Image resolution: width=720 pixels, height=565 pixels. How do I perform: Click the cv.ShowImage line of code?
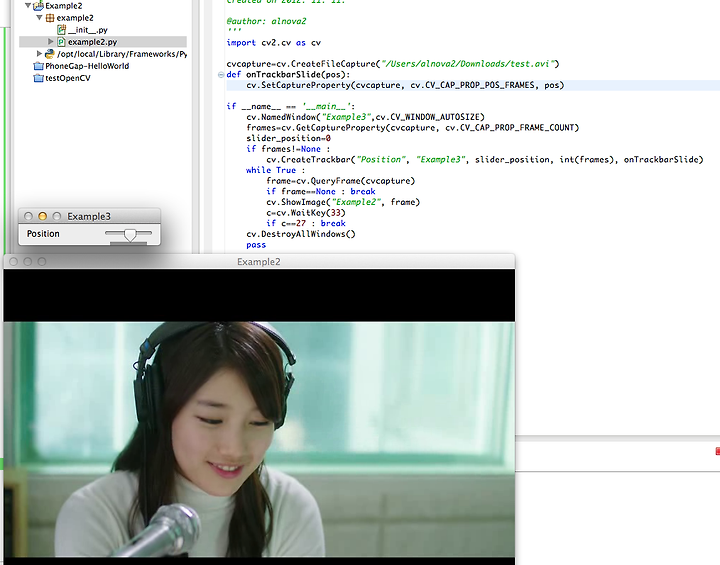click(343, 202)
